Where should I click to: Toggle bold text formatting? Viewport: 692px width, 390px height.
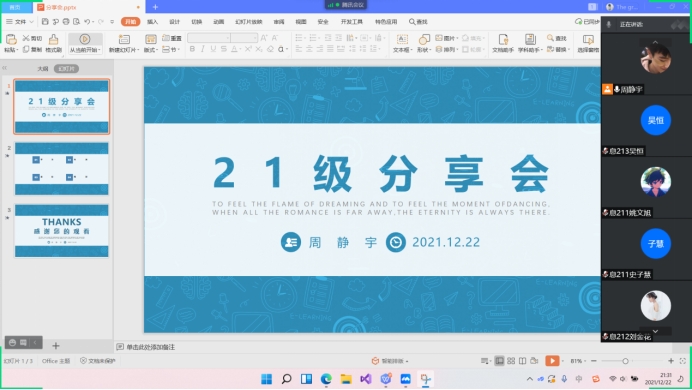192,49
